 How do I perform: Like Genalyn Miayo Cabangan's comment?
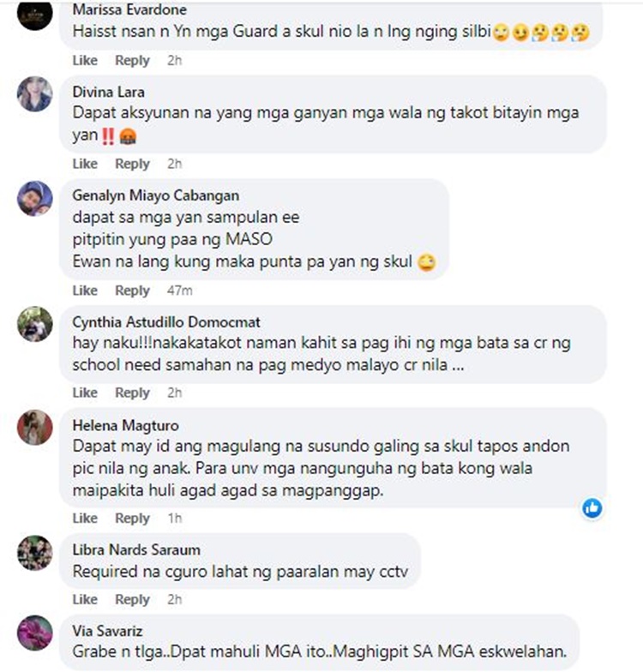tap(85, 291)
